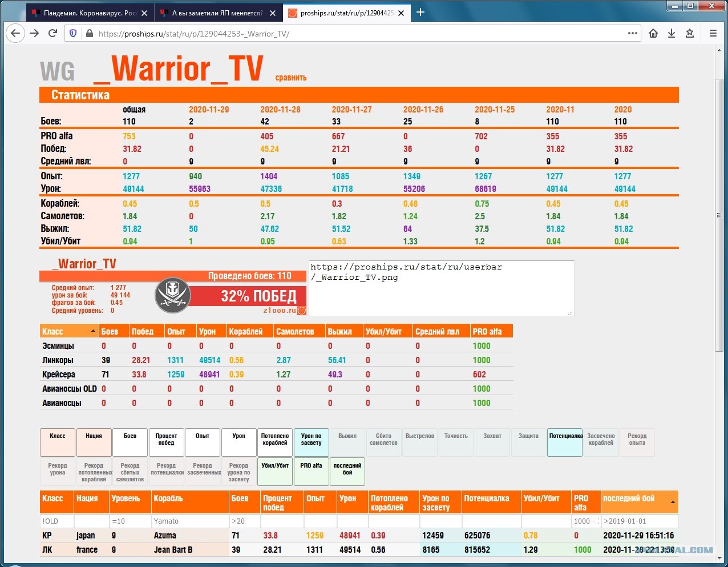Sort ships table by Потенциалка header

coord(491,502)
